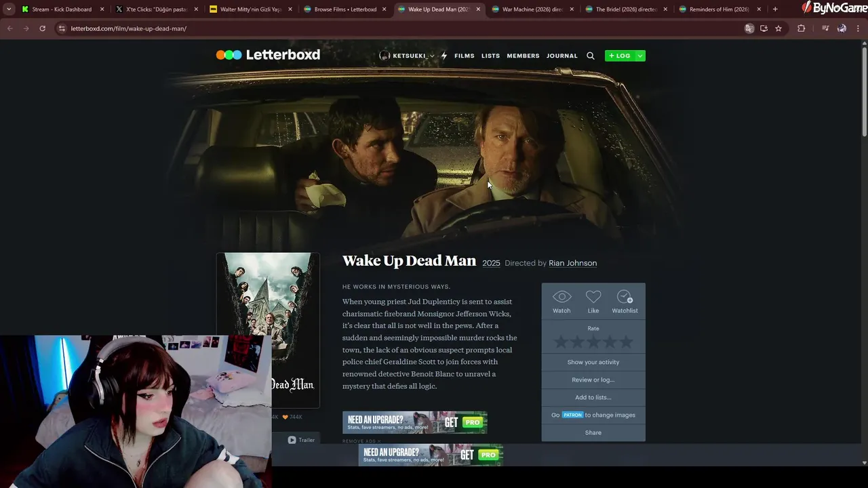This screenshot has height=488, width=868.
Task: Expand the LOG button dropdown arrow
Action: point(639,56)
